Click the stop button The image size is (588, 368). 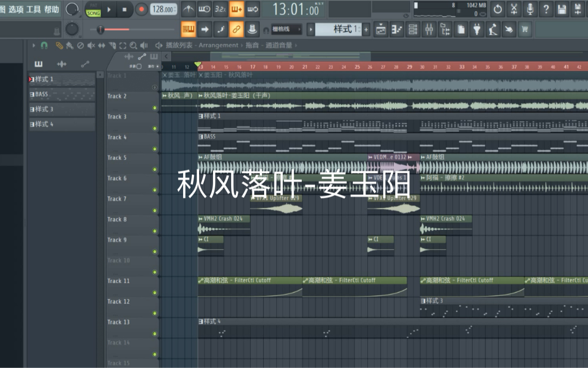[x=125, y=9]
